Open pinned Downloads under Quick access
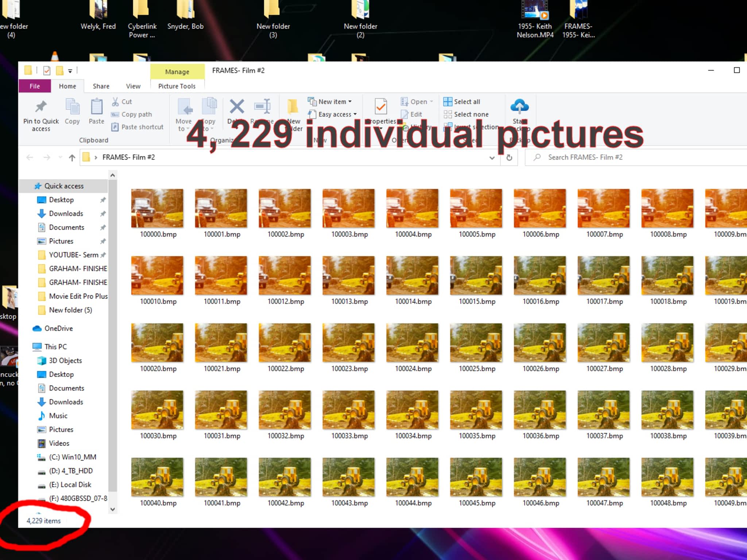Screen dimensions: 747x560 66,214
